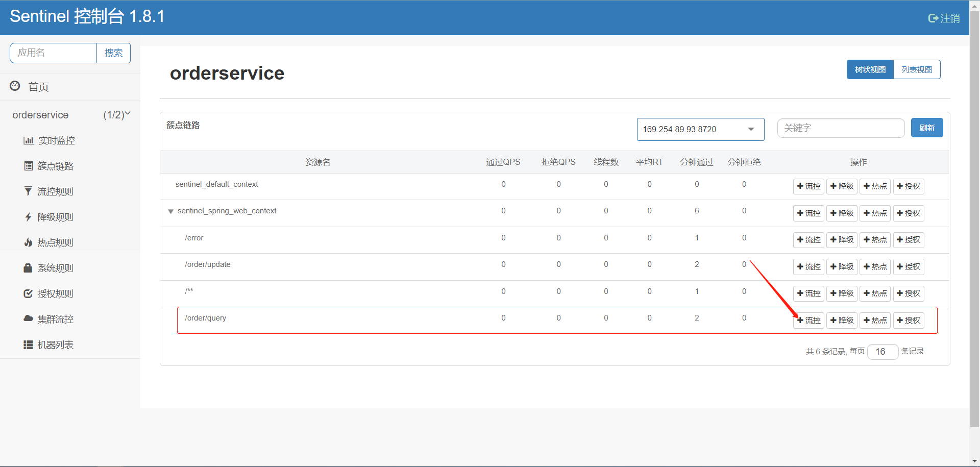The height and width of the screenshot is (467, 980).
Task: Add 流控 rule for /error
Action: 809,240
